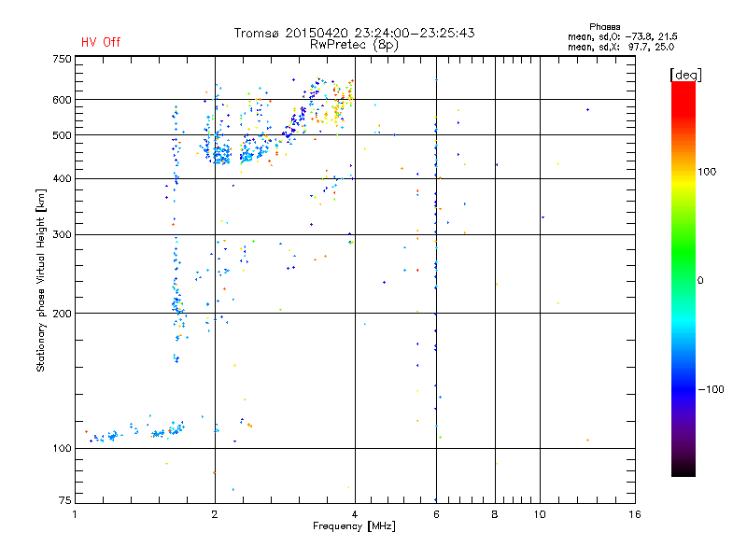The width and height of the screenshot is (747, 560).
Task: Click 'mean, sd,X: 97.7, 25.0' line
Action: 621,47
